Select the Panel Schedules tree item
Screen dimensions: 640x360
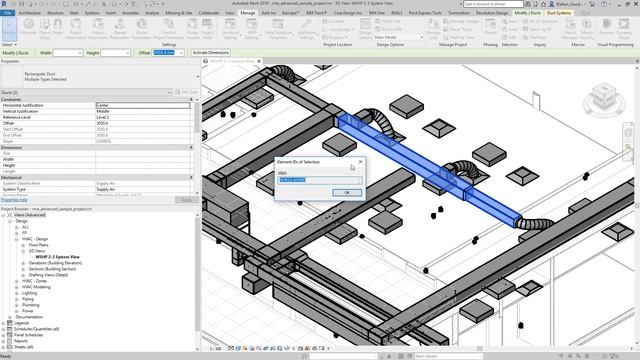[28, 335]
